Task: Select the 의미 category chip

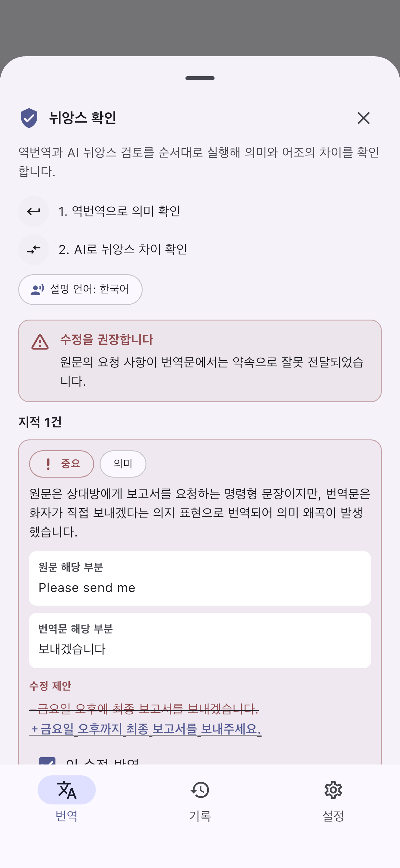Action: [x=123, y=464]
